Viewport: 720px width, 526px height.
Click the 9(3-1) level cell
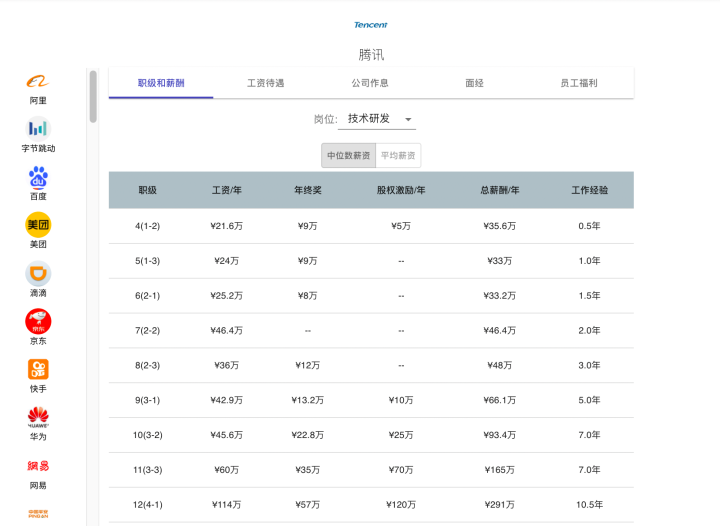tap(147, 400)
